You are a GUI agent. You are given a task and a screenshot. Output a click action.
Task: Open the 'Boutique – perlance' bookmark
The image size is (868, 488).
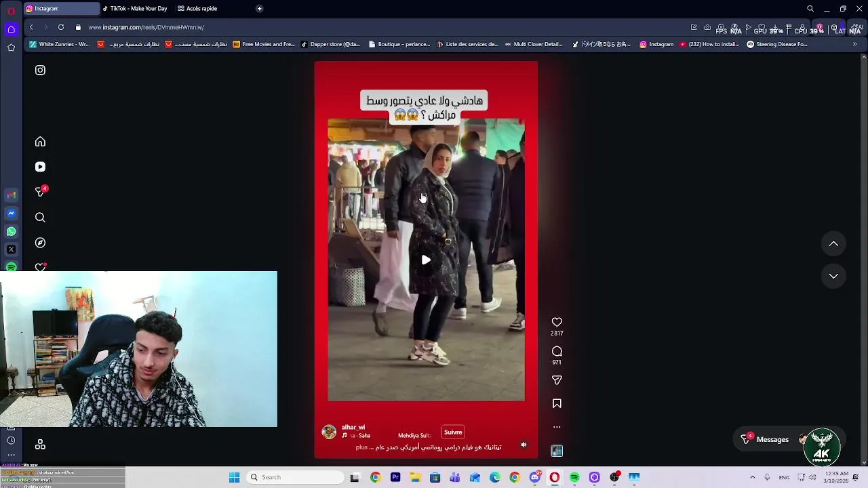[x=399, y=45]
